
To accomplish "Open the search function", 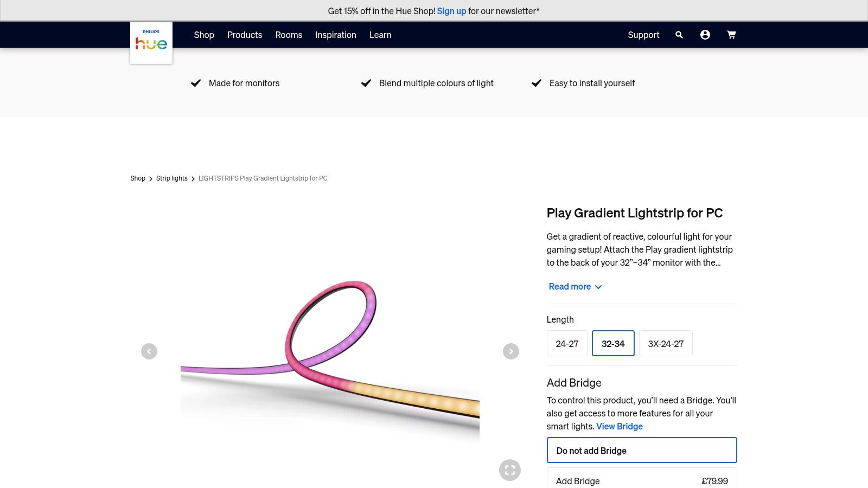I will click(x=679, y=34).
